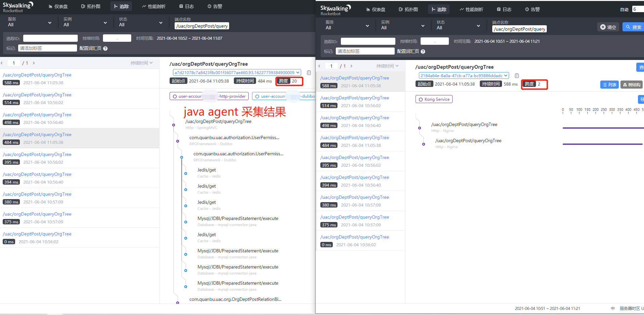
Task: Open the 0 ms trace in left window list
Action: (x=79, y=238)
